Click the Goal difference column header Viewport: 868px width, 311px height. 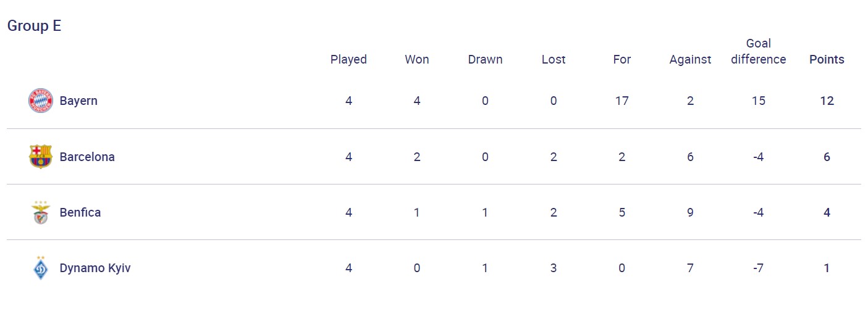point(759,51)
